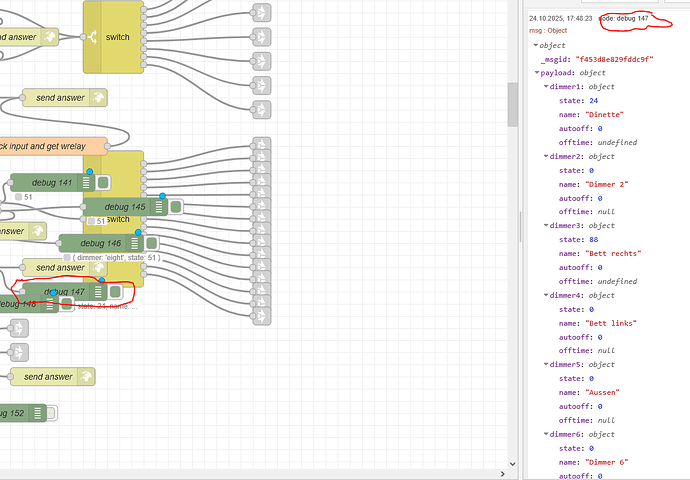Disable the debug 145 node output
Image resolution: width=690 pixels, height=480 pixels.
coord(176,207)
